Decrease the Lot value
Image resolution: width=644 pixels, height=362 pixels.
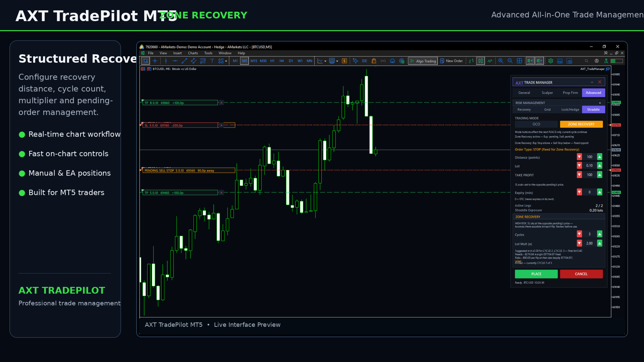[579, 166]
